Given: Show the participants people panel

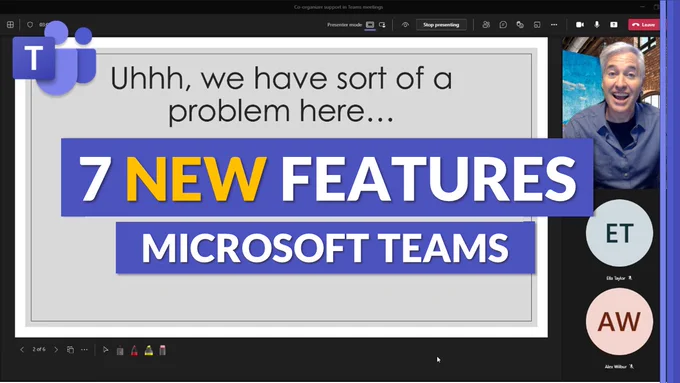Looking at the screenshot, I should (x=486, y=25).
